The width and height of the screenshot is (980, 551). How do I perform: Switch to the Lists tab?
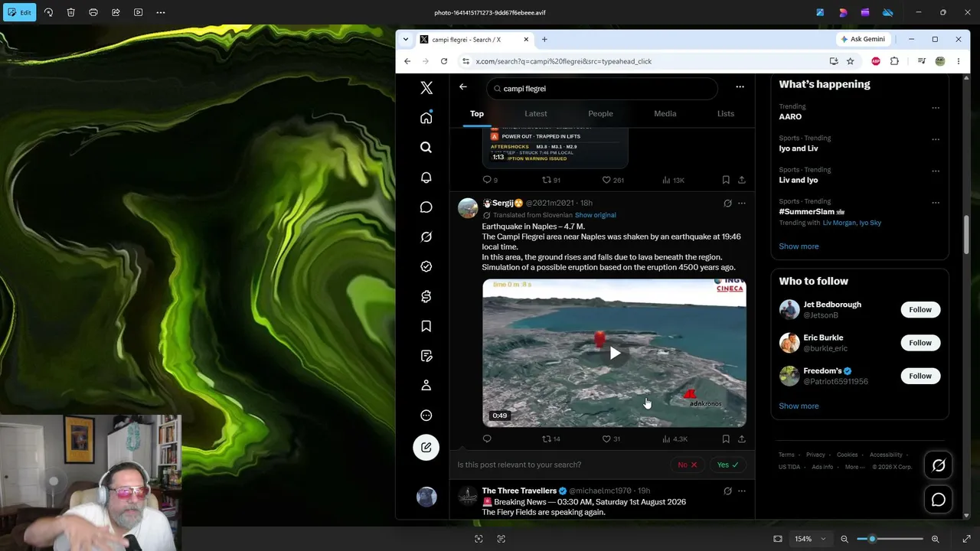[726, 114]
